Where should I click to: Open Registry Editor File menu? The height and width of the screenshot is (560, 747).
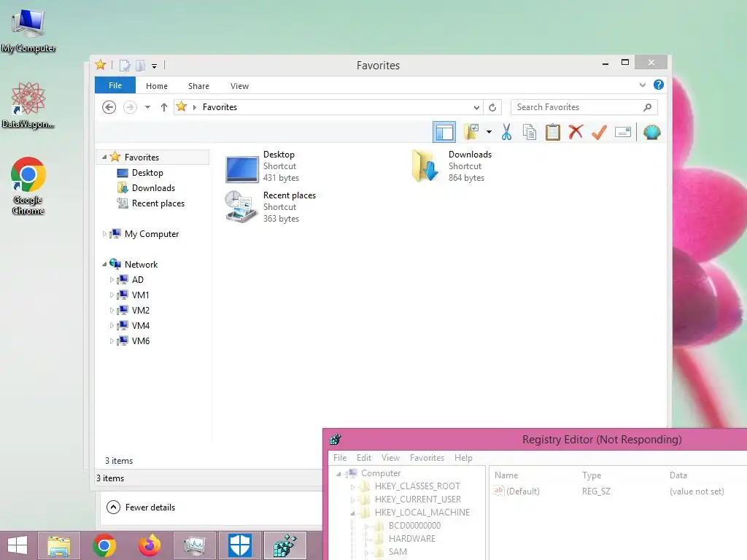tap(340, 458)
